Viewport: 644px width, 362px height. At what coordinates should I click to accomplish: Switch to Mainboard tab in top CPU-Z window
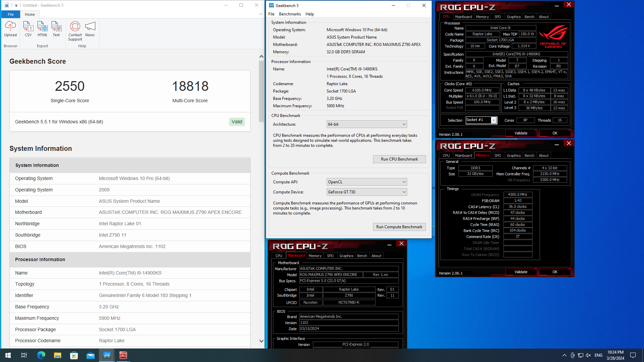(463, 17)
